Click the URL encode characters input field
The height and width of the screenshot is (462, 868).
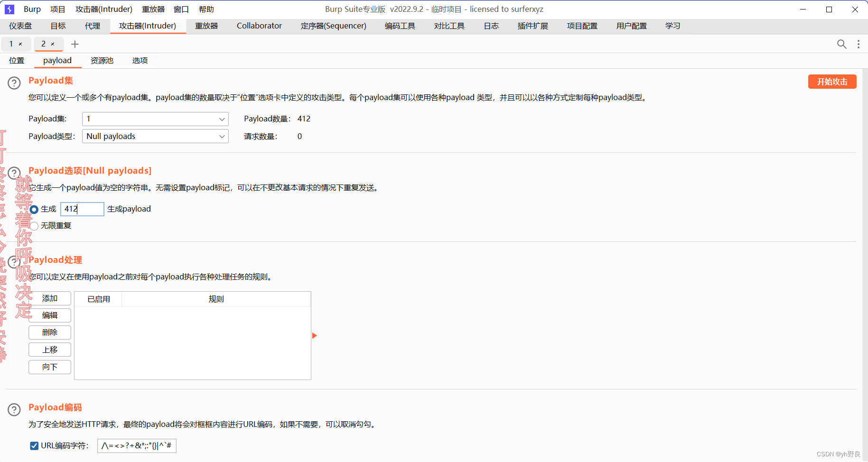137,446
